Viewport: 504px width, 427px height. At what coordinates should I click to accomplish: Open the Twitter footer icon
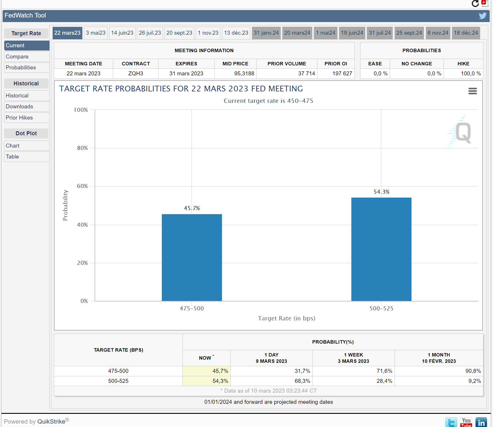pyautogui.click(x=451, y=422)
